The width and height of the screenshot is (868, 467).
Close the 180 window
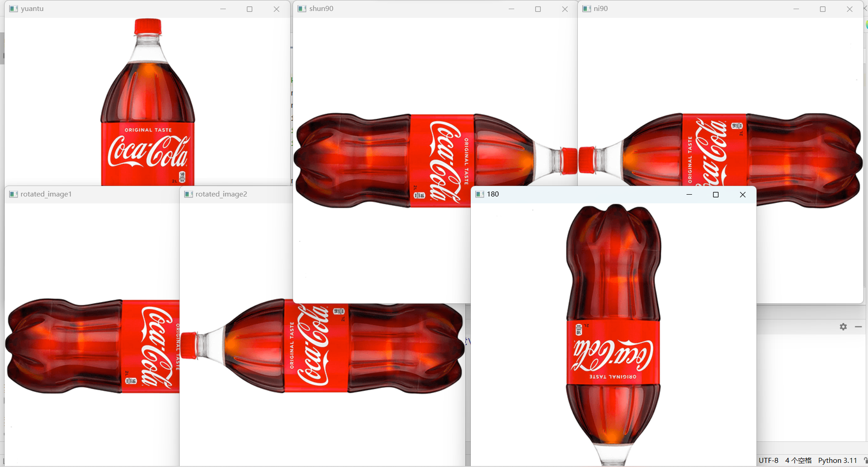(x=743, y=195)
